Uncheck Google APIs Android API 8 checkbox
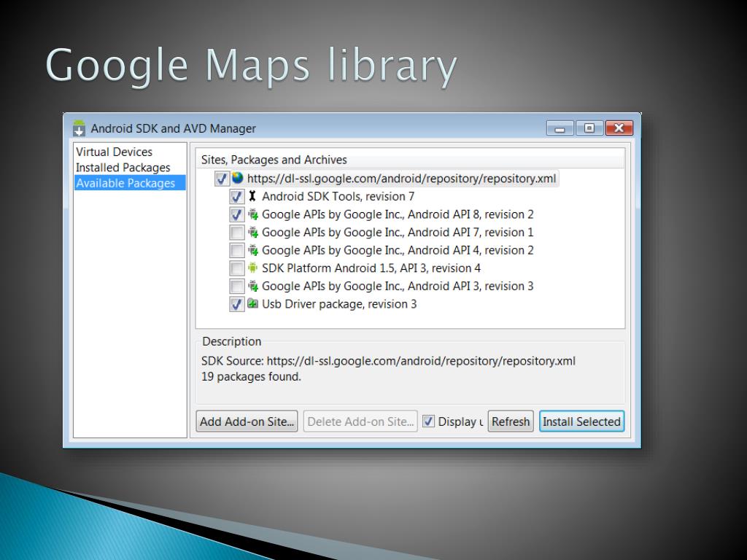 click(x=237, y=214)
